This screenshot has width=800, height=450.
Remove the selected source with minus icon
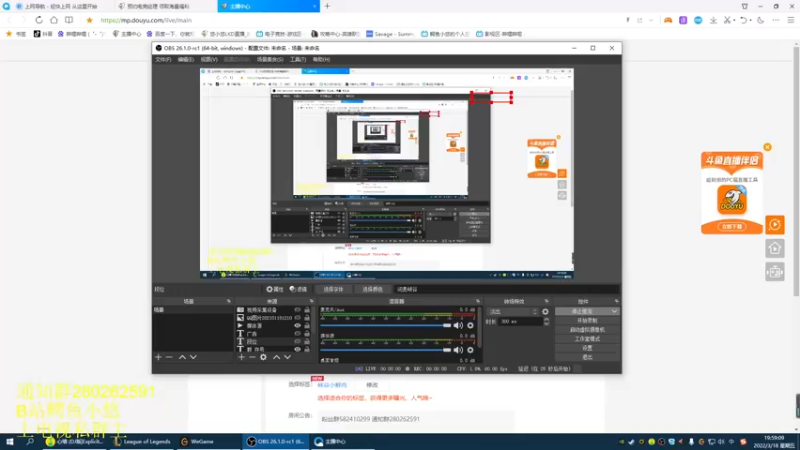(x=252, y=357)
